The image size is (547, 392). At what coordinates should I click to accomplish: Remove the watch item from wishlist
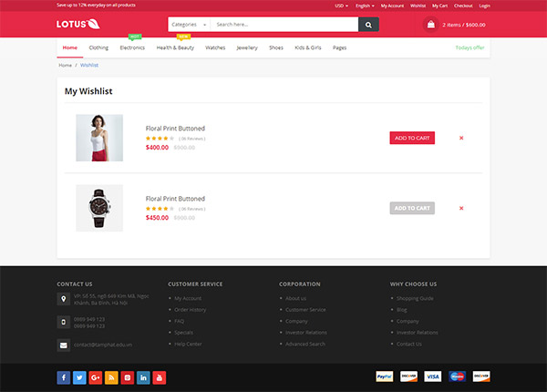(461, 208)
